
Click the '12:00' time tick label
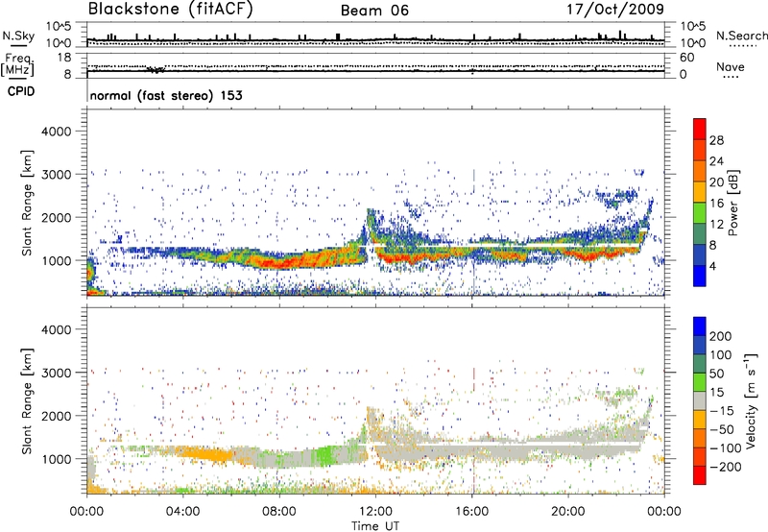tap(375, 512)
